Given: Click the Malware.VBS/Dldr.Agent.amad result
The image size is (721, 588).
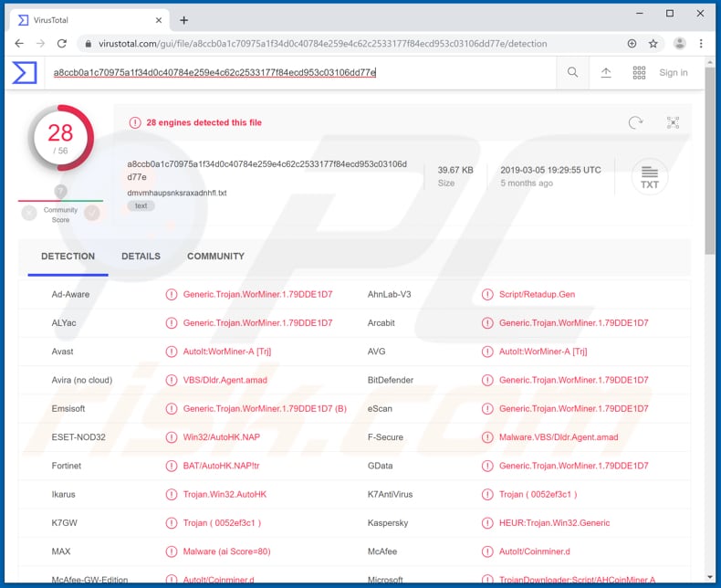Looking at the screenshot, I should (x=559, y=437).
